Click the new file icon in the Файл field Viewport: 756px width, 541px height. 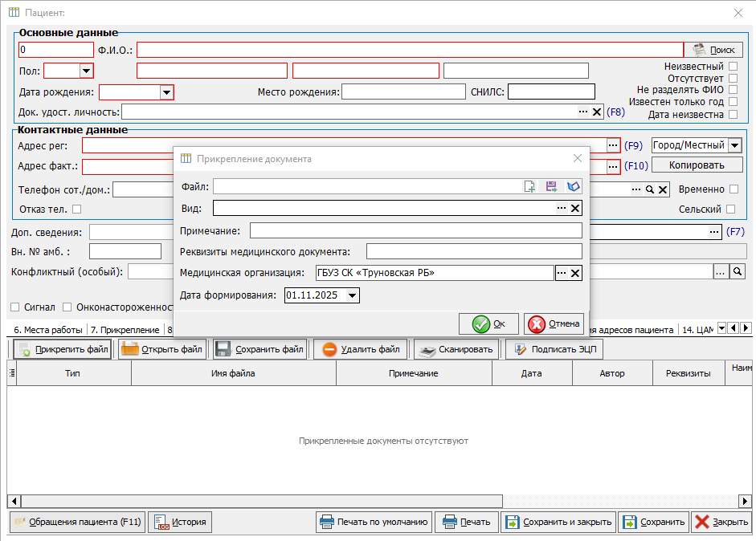tap(529, 186)
